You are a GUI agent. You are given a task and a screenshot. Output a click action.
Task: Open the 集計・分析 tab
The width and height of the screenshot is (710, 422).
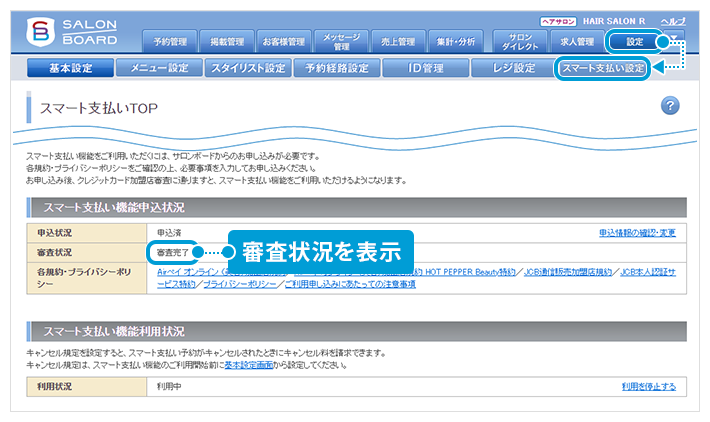455,42
